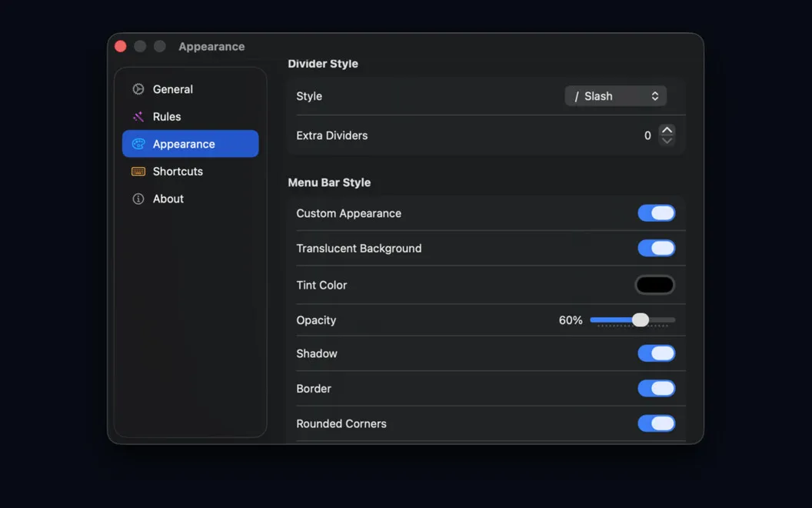Increase Extra Dividers with the up arrow
The width and height of the screenshot is (812, 508).
[667, 130]
